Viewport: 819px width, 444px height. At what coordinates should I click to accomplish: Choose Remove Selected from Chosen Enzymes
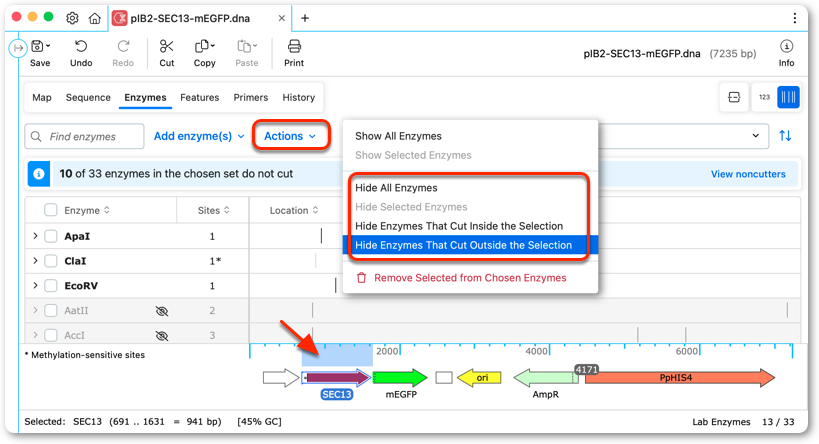pos(470,278)
